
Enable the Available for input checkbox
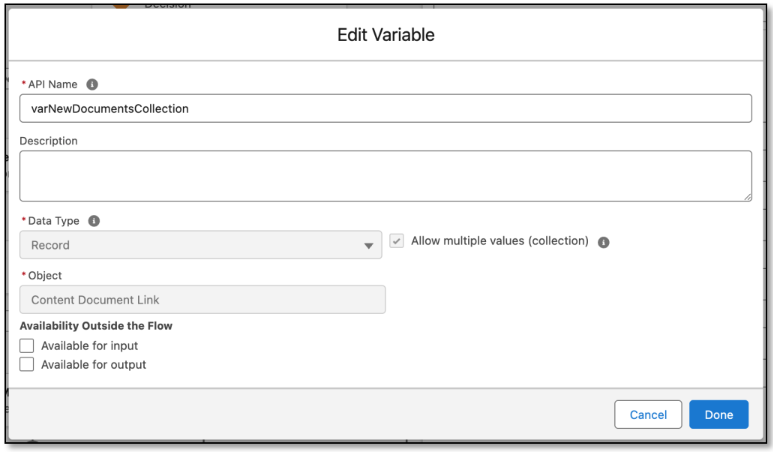click(x=27, y=346)
